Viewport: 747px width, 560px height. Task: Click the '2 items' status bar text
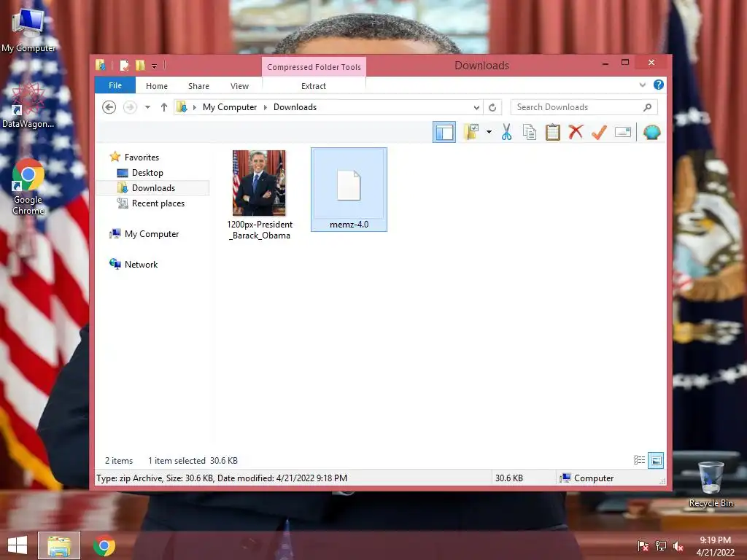click(119, 461)
